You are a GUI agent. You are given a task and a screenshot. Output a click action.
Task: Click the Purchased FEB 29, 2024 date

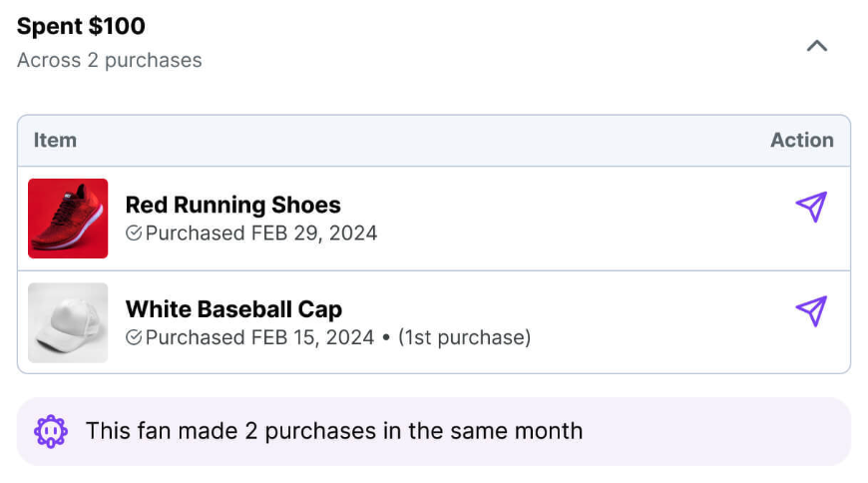pyautogui.click(x=261, y=234)
